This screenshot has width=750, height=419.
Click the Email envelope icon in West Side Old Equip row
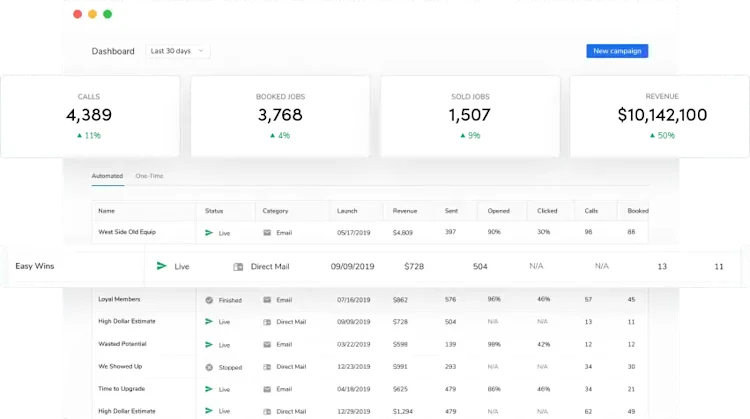[267, 232]
